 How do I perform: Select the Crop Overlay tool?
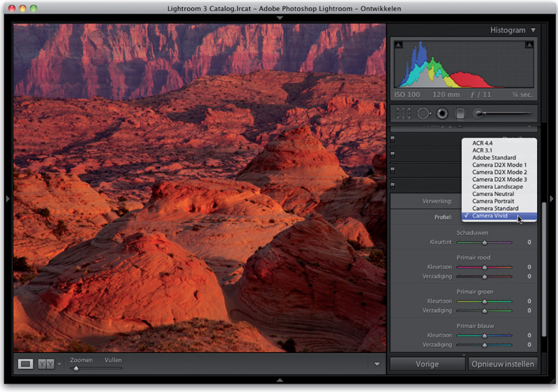(403, 114)
